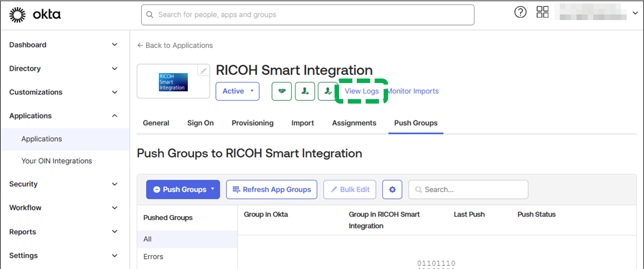
Task: Expand the Directory sidebar section
Action: (x=64, y=69)
